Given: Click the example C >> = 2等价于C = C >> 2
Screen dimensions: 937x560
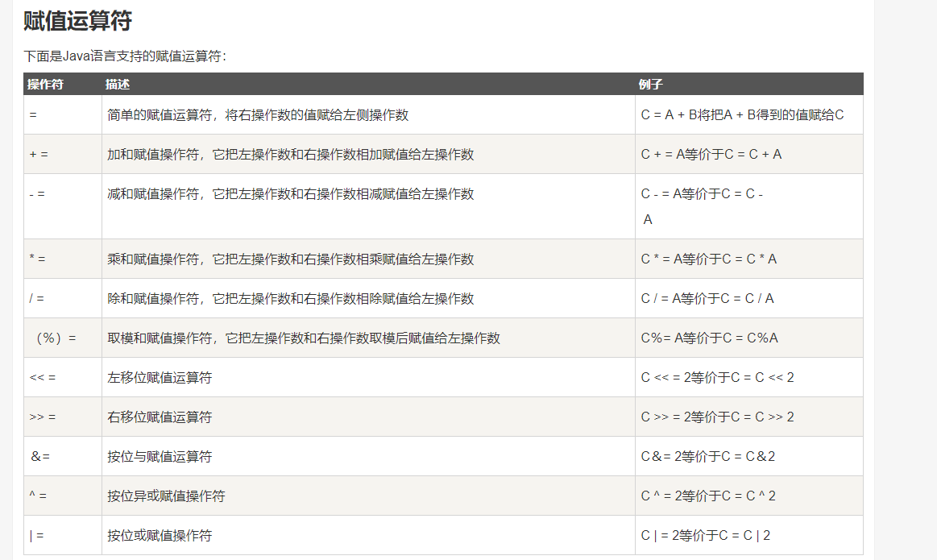Looking at the screenshot, I should click(717, 417).
